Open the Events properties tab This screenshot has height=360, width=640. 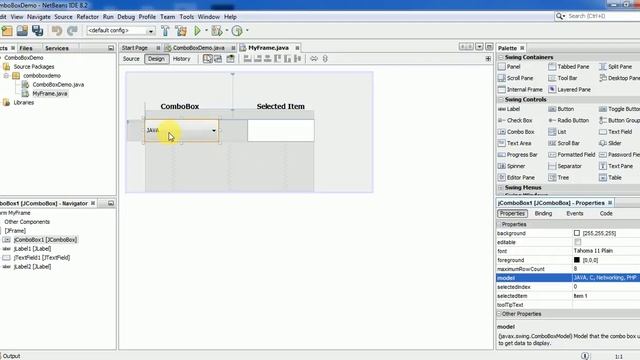tap(575, 213)
